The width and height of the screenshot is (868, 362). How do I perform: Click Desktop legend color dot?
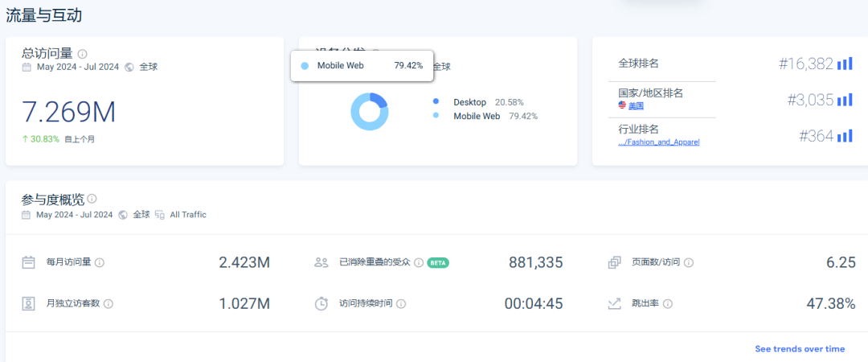(436, 102)
